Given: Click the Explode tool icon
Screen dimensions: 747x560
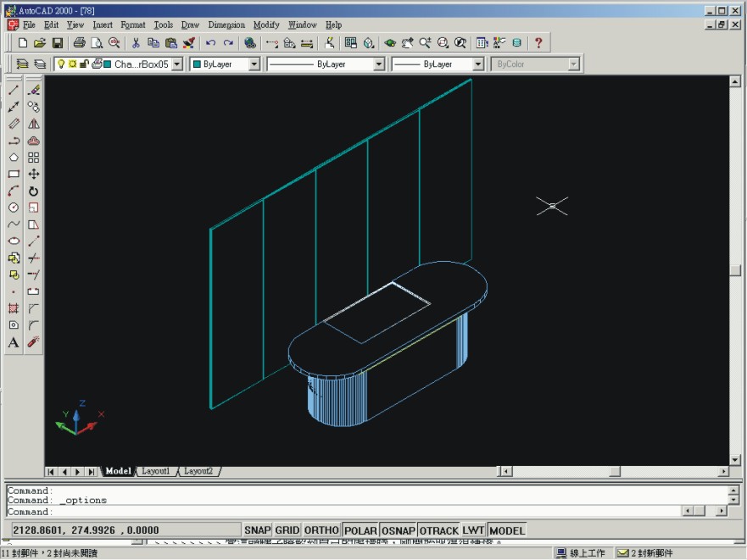Looking at the screenshot, I should (34, 342).
